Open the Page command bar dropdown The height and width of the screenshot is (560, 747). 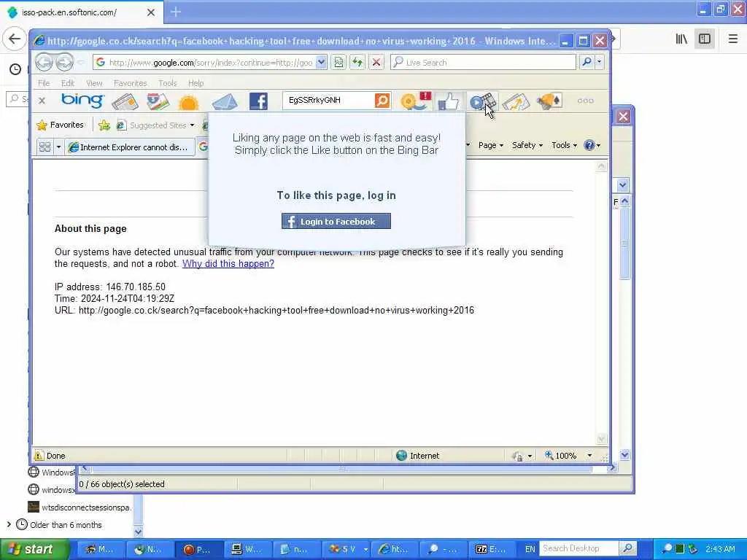click(x=491, y=145)
